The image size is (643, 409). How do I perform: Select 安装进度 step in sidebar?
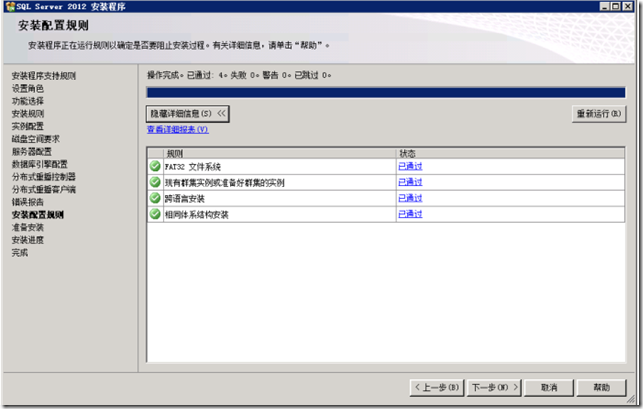pyautogui.click(x=27, y=240)
